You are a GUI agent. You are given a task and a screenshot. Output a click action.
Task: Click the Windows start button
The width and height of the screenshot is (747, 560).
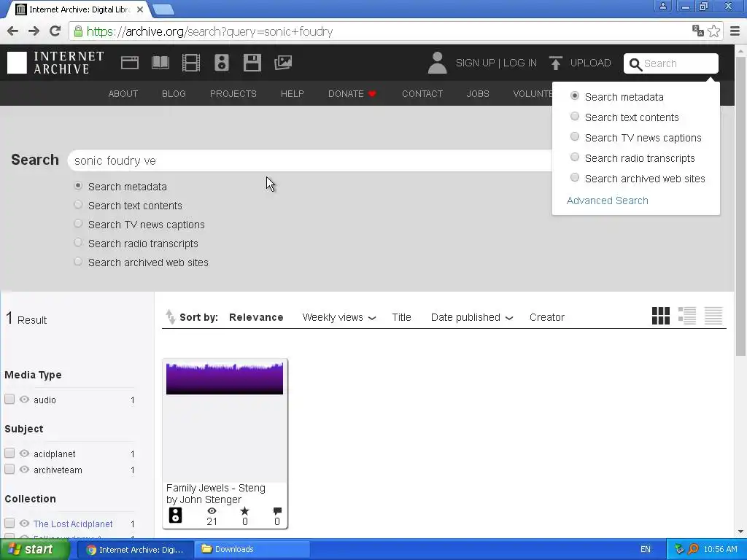(x=34, y=549)
